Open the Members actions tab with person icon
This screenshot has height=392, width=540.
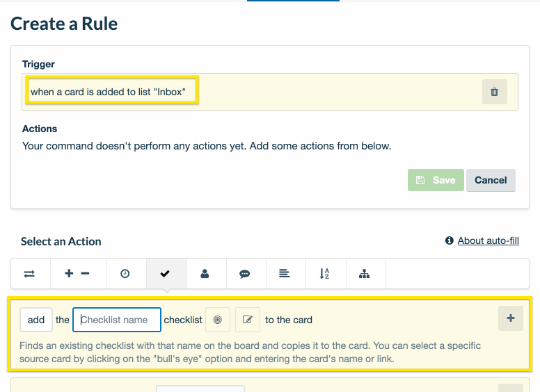point(206,274)
